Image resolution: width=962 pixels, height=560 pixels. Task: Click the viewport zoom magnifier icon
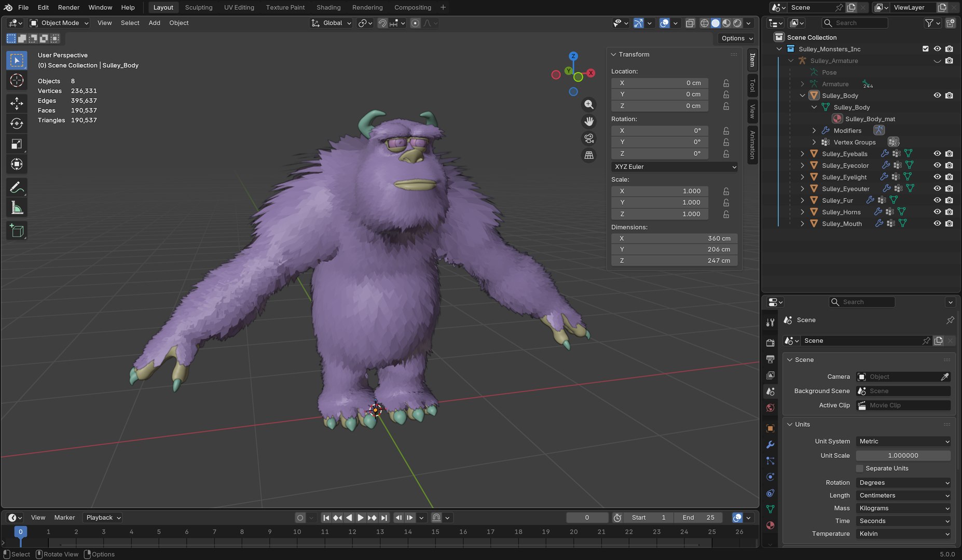point(589,104)
